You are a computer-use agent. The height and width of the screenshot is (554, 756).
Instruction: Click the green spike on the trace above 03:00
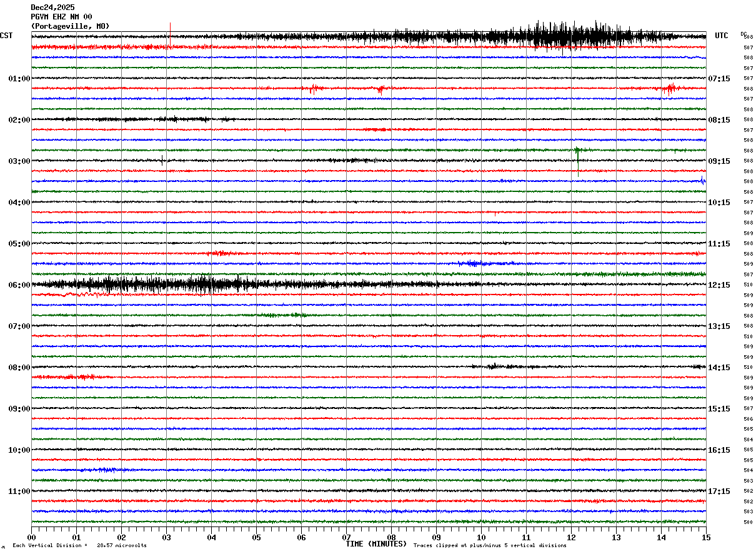click(577, 160)
